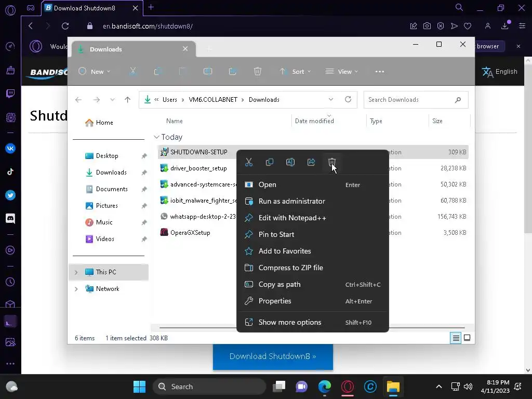
Task: Open Twitch in Opera sidebar
Action: pos(10,94)
